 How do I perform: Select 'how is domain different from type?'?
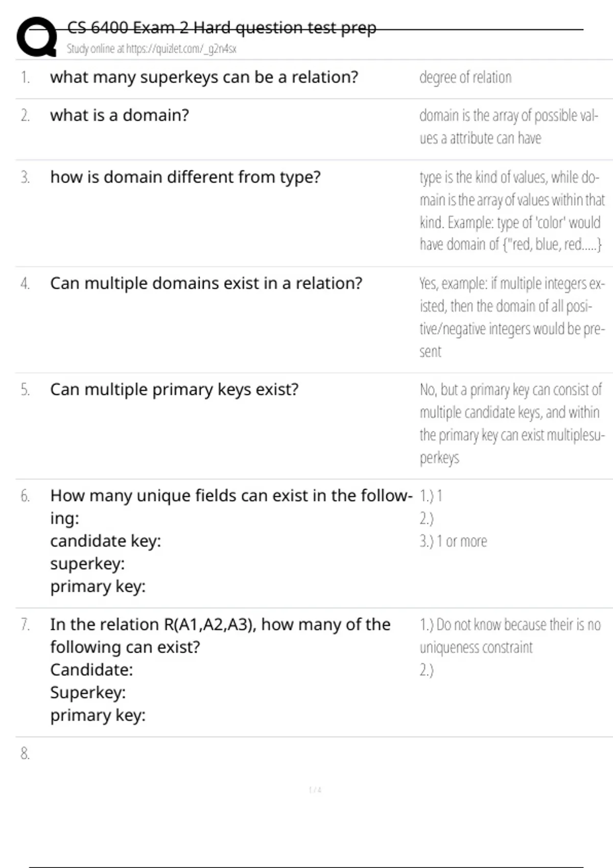tap(185, 177)
